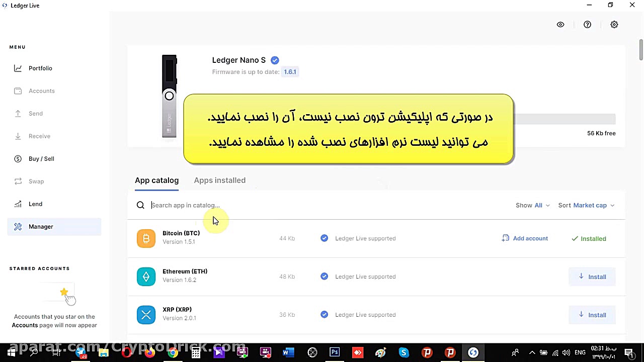Click the Accounts wallet icon
The width and height of the screenshot is (644, 362).
point(18,91)
